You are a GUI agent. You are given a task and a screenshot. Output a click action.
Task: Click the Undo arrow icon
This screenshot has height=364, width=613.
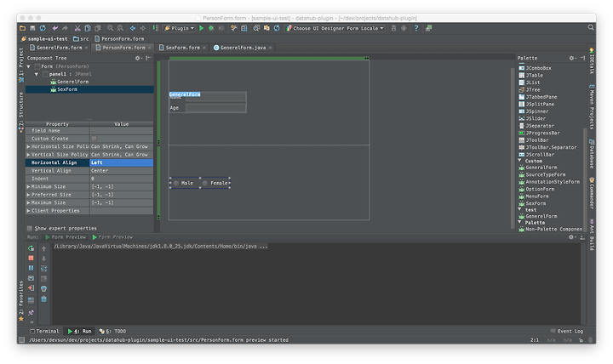[55, 28]
